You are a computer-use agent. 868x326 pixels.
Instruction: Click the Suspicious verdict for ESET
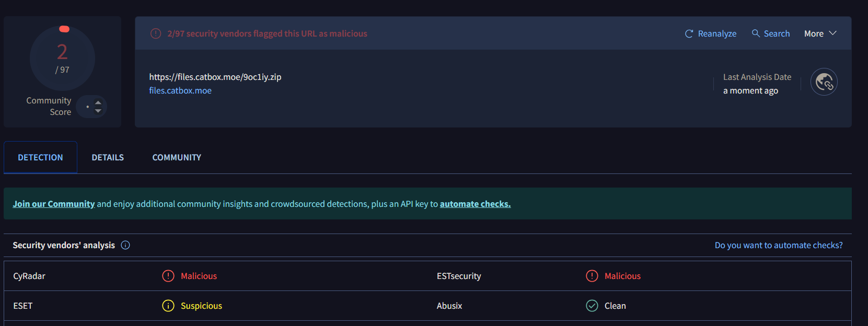pos(201,306)
